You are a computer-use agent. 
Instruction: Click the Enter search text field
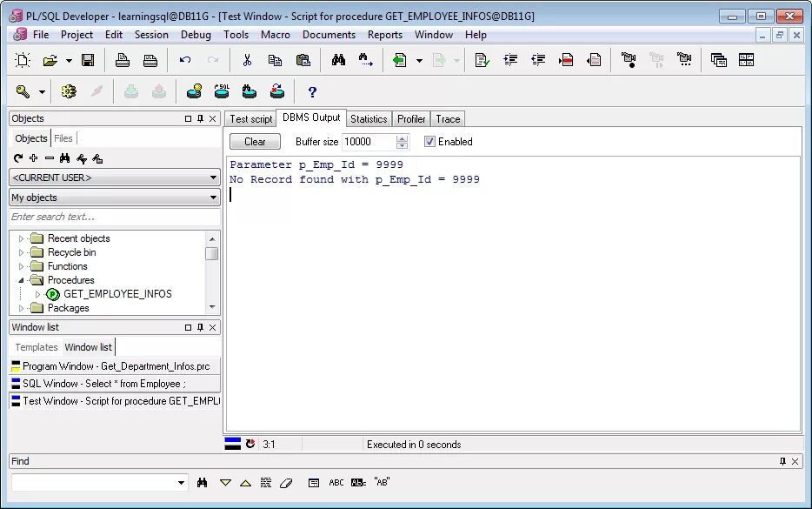(115, 218)
